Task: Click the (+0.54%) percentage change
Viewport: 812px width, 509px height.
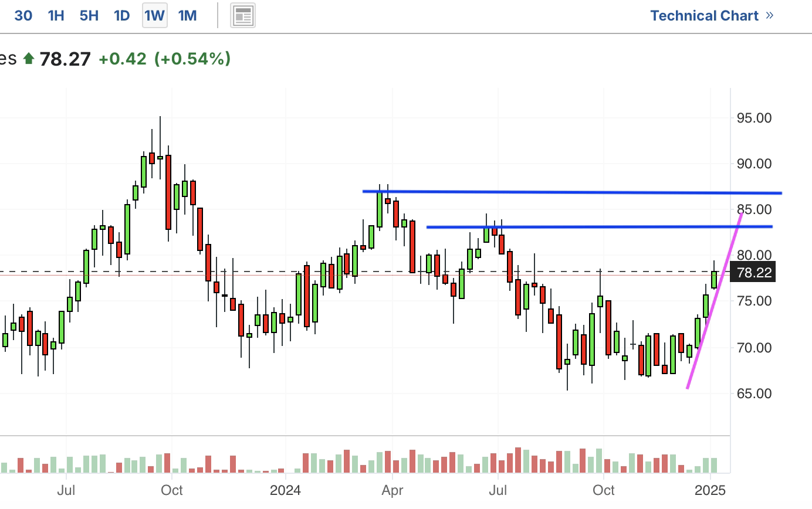Action: pyautogui.click(x=192, y=59)
